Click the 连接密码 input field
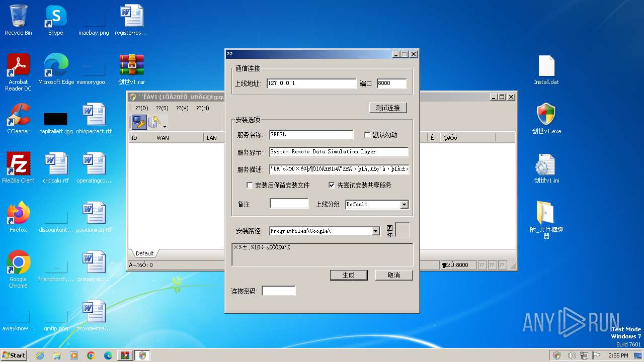Image resolution: width=644 pixels, height=362 pixels. coord(279,291)
